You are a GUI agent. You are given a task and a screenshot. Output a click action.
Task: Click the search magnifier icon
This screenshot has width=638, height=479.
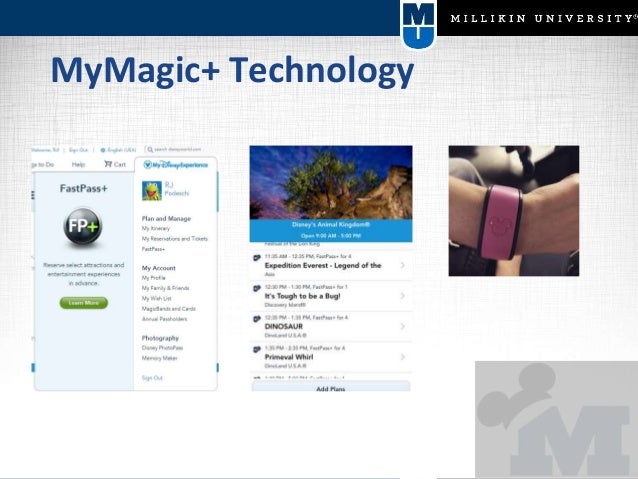pyautogui.click(x=150, y=149)
